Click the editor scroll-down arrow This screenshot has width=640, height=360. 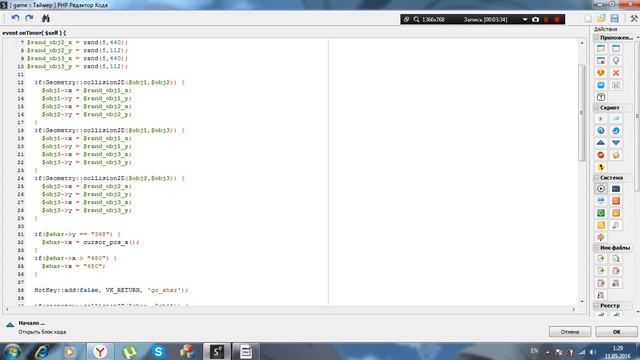pos(582,301)
